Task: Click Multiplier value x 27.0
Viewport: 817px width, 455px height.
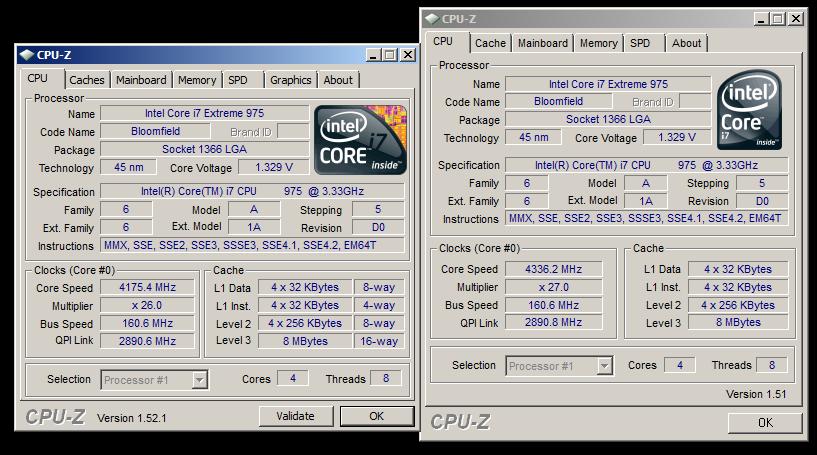Action: click(x=553, y=287)
